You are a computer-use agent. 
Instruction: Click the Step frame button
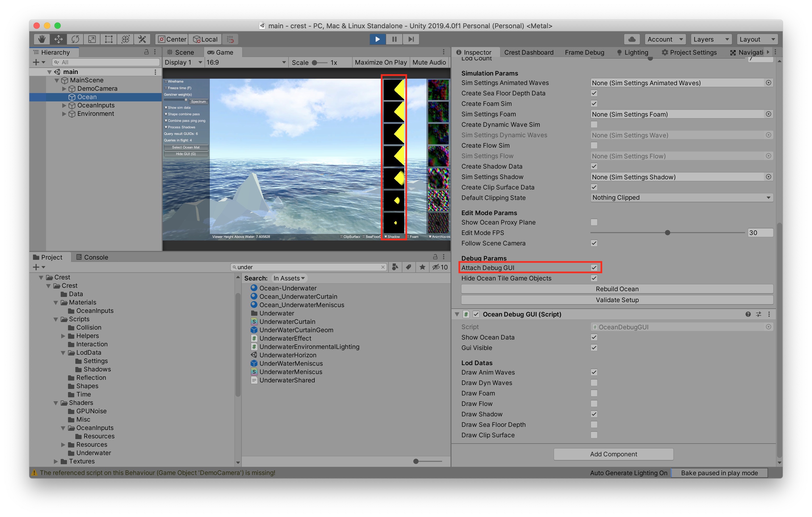(411, 39)
